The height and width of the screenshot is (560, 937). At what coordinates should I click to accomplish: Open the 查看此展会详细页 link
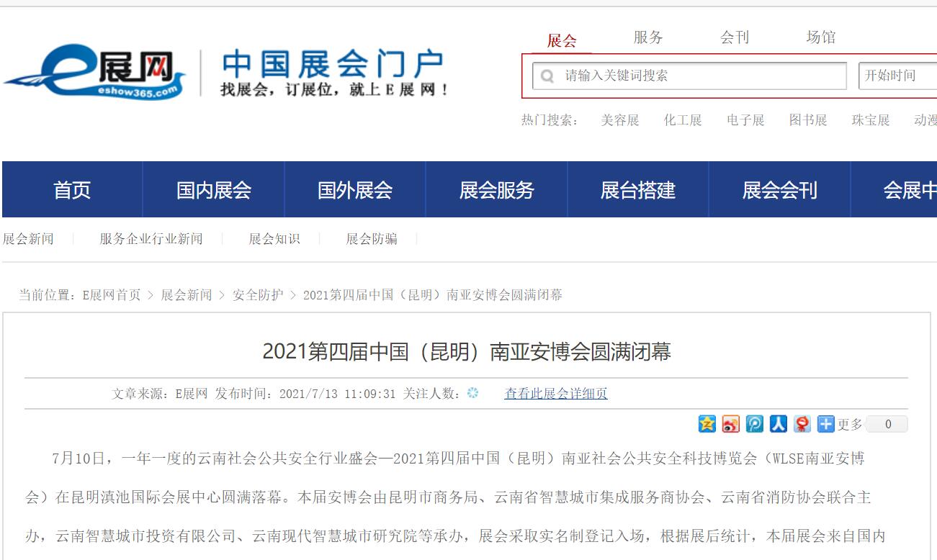pyautogui.click(x=555, y=394)
